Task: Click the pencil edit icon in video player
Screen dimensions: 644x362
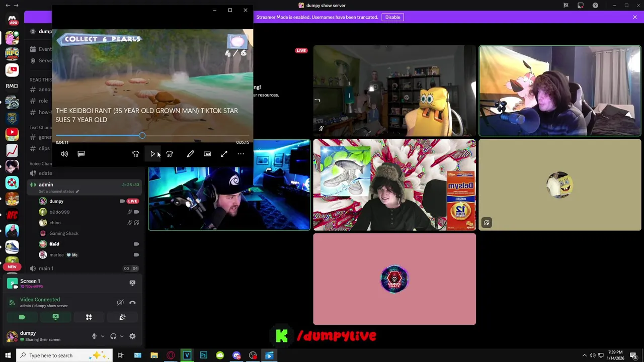Action: 190,154
